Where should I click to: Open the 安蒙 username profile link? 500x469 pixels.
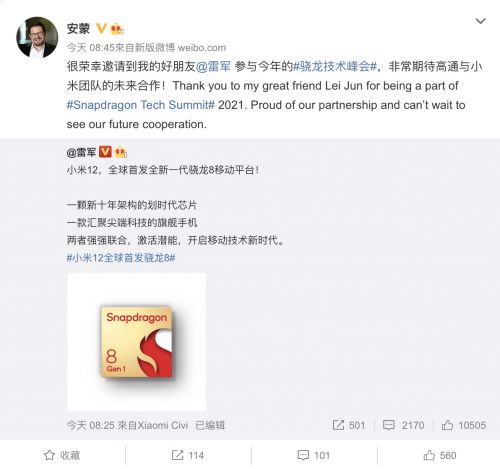click(78, 29)
